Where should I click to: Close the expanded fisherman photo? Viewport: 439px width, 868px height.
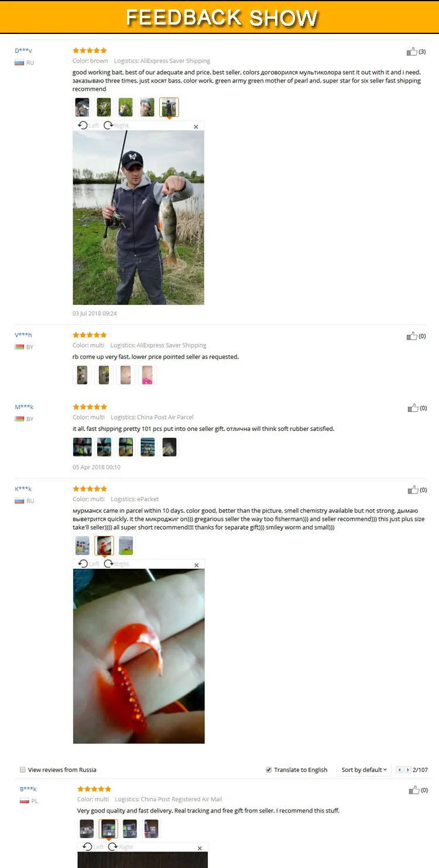click(196, 126)
